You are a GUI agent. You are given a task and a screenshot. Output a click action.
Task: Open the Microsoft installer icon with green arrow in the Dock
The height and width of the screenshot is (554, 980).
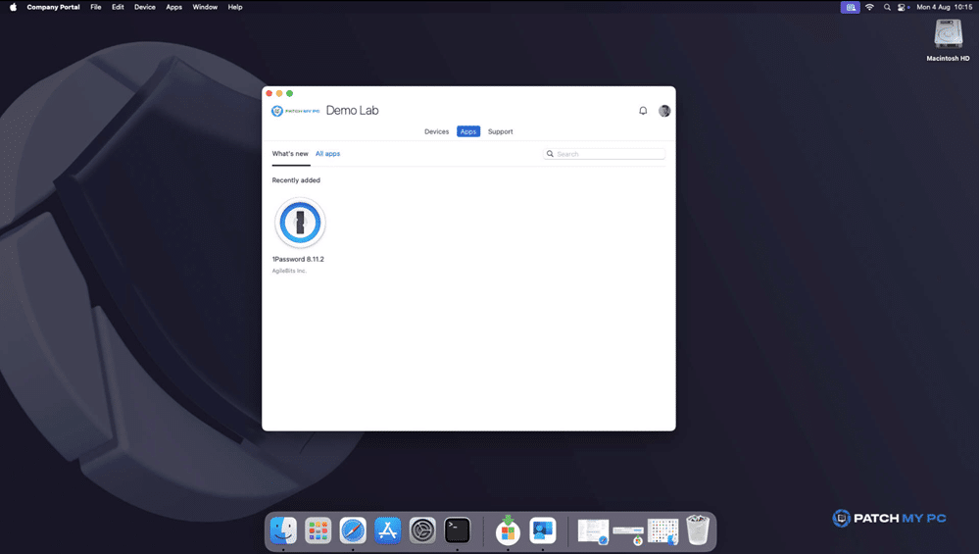(x=508, y=529)
